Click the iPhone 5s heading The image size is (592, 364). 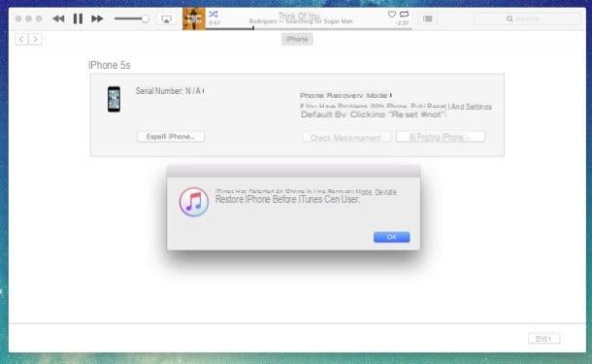click(110, 65)
